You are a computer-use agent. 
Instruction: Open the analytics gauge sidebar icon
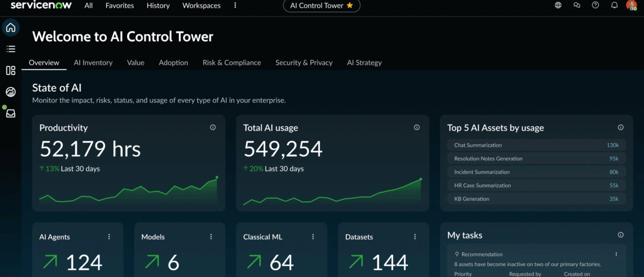(x=11, y=92)
